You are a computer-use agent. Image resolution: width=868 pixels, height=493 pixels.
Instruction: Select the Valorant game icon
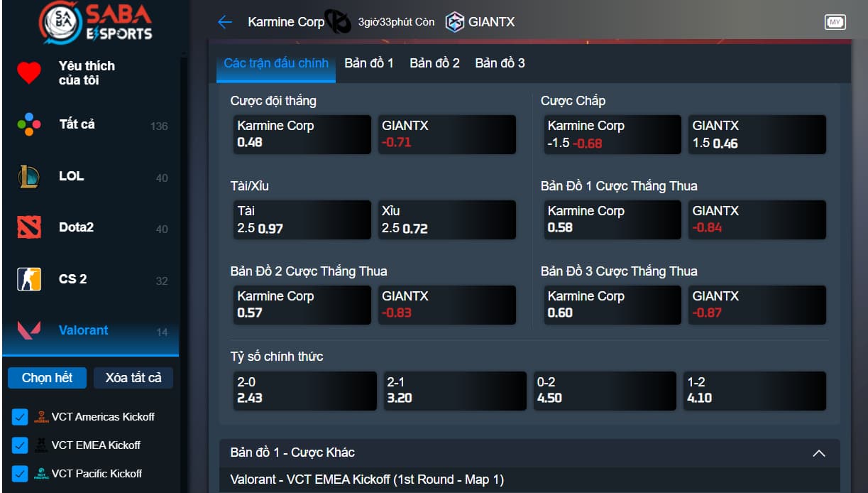[x=29, y=330]
